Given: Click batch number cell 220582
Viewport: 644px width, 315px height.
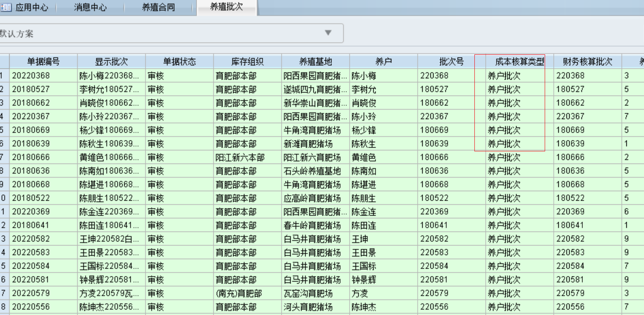Looking at the screenshot, I should tap(434, 239).
